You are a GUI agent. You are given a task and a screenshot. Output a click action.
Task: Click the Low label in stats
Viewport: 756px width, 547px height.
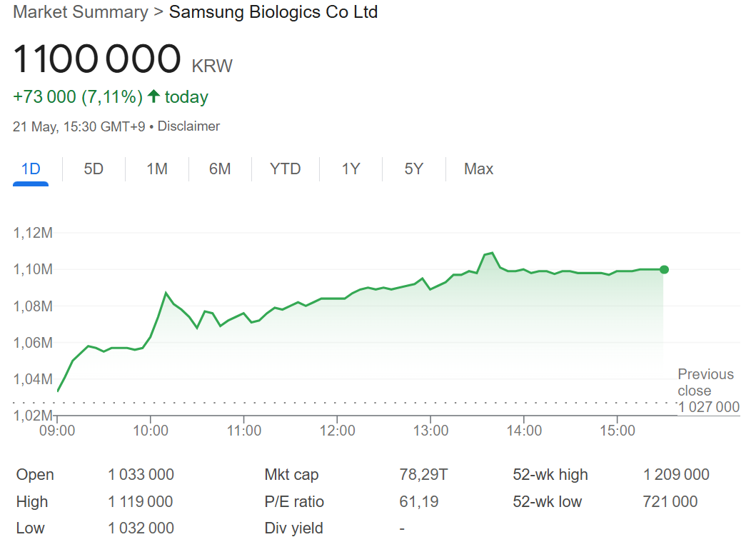31,528
